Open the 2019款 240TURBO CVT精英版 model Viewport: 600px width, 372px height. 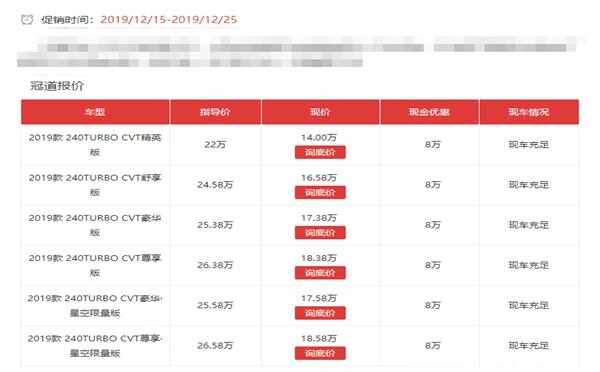[x=95, y=145]
